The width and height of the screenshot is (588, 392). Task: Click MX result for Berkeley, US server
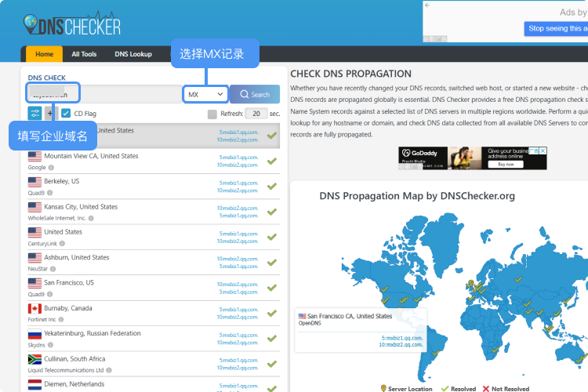(x=238, y=187)
